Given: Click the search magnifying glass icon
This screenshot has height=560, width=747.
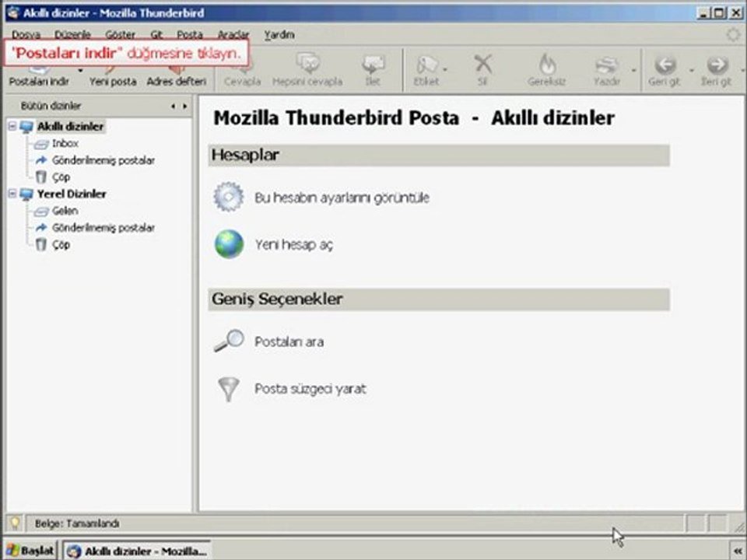Looking at the screenshot, I should coord(229,341).
